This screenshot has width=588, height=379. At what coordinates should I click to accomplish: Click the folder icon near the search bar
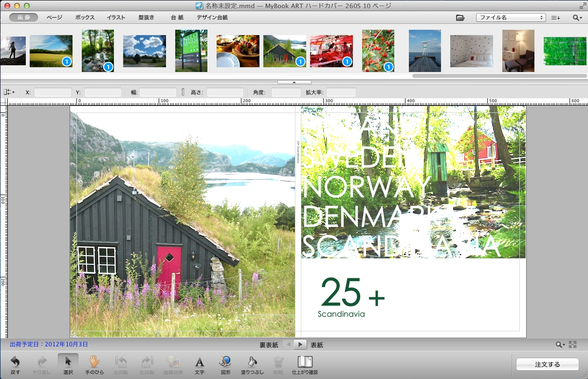tap(460, 17)
